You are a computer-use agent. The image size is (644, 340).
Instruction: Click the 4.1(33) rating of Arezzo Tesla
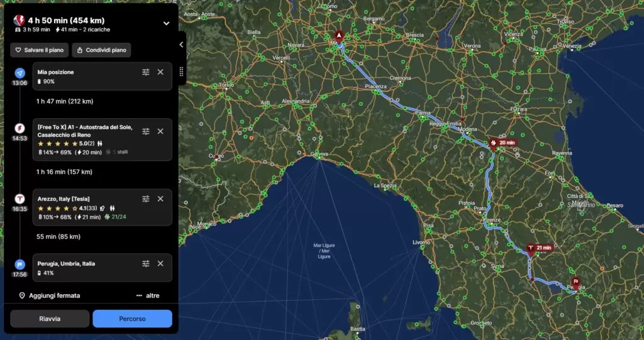68,209
